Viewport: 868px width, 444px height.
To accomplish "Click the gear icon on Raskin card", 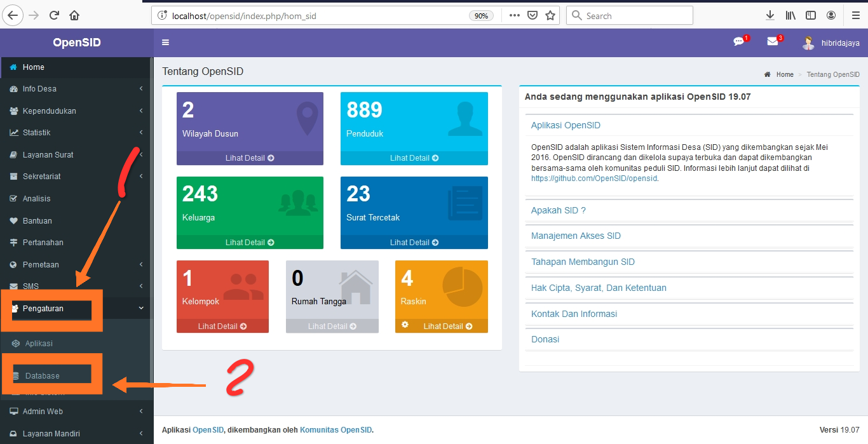I will point(405,325).
